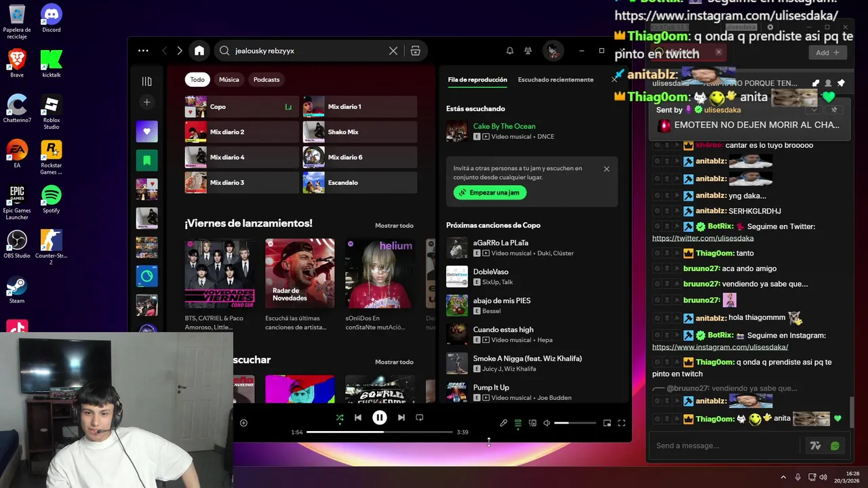Screen dimensions: 868x488
Task: Select the Todo filter chip
Action: pyautogui.click(x=197, y=79)
